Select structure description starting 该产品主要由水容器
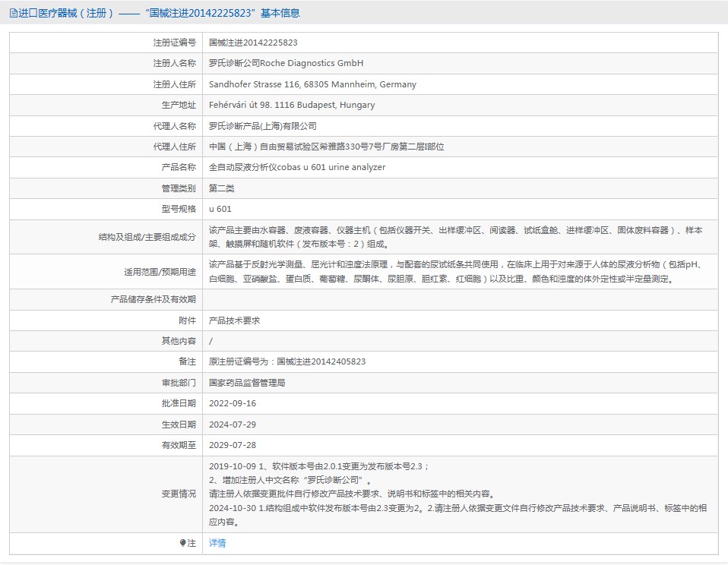Viewport: 728px width, 565px height. 455,237
